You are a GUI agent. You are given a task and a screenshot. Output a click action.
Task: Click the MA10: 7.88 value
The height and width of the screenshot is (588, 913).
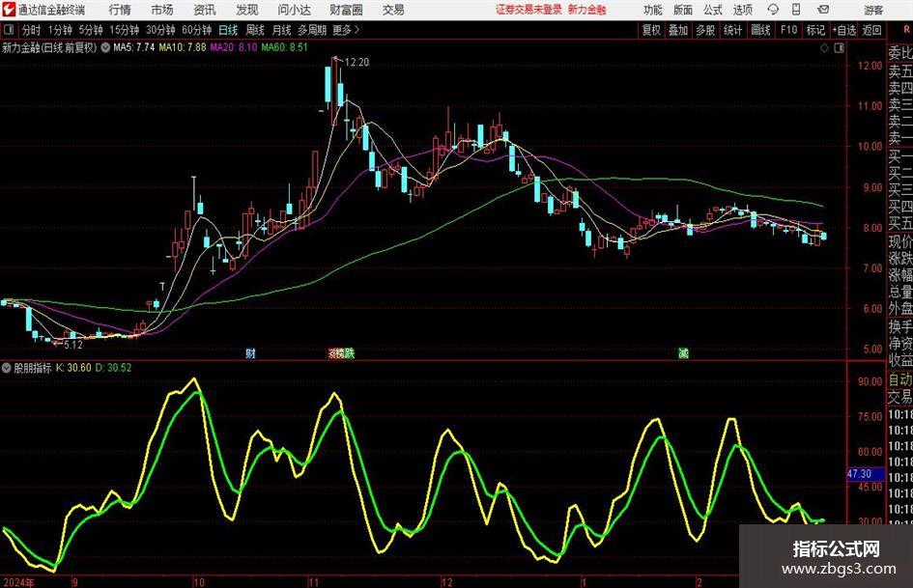[183, 47]
